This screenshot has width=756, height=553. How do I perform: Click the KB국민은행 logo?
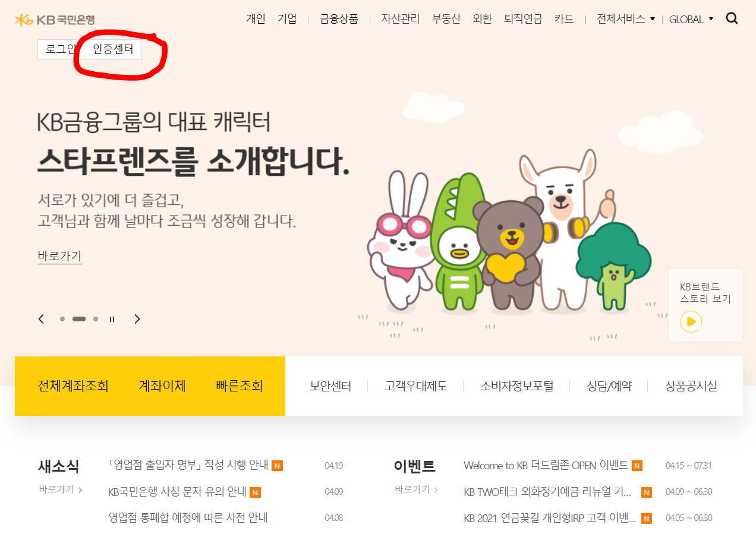coord(55,20)
